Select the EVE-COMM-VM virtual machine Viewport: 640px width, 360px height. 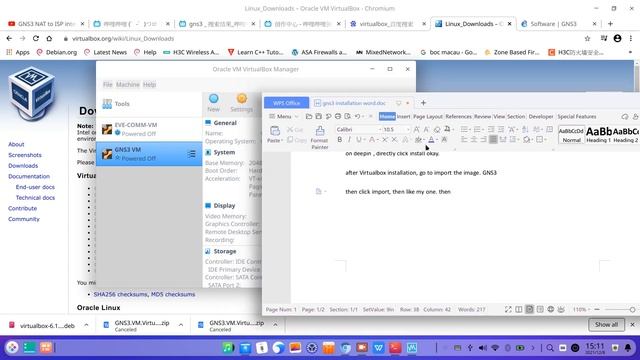click(x=149, y=129)
